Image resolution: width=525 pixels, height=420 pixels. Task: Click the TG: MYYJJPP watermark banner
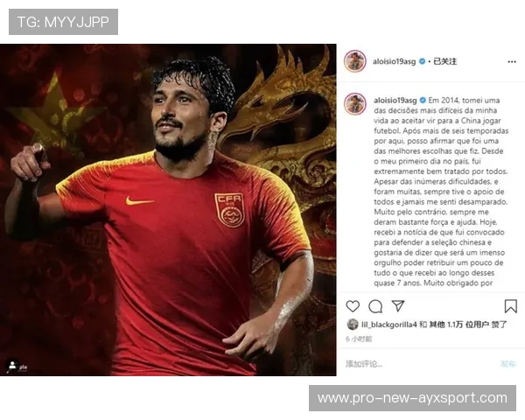(63, 22)
